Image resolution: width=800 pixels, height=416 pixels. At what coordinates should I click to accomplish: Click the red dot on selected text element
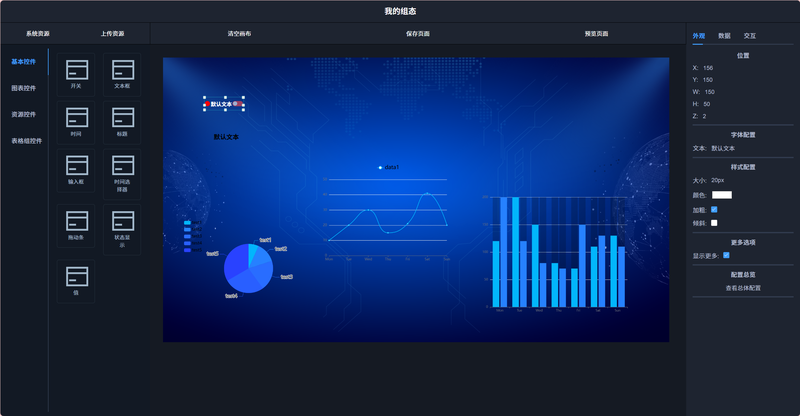click(x=208, y=104)
